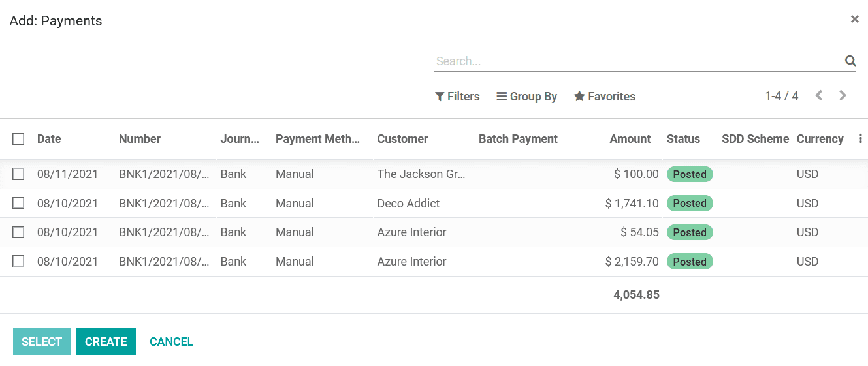
Task: Click Posted status badge for $ 2,159.70
Action: click(690, 262)
